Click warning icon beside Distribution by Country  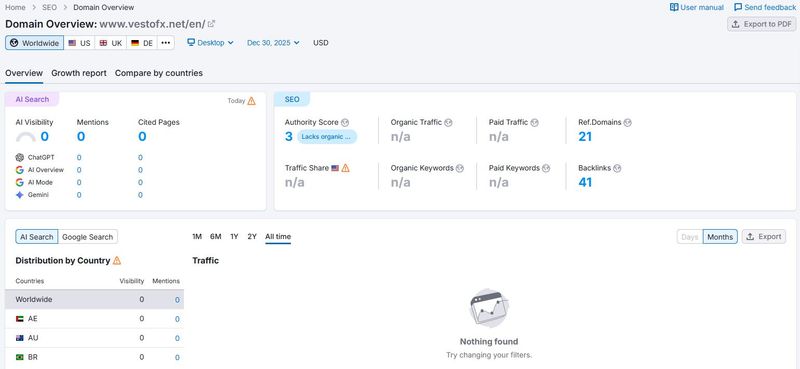pyautogui.click(x=117, y=260)
